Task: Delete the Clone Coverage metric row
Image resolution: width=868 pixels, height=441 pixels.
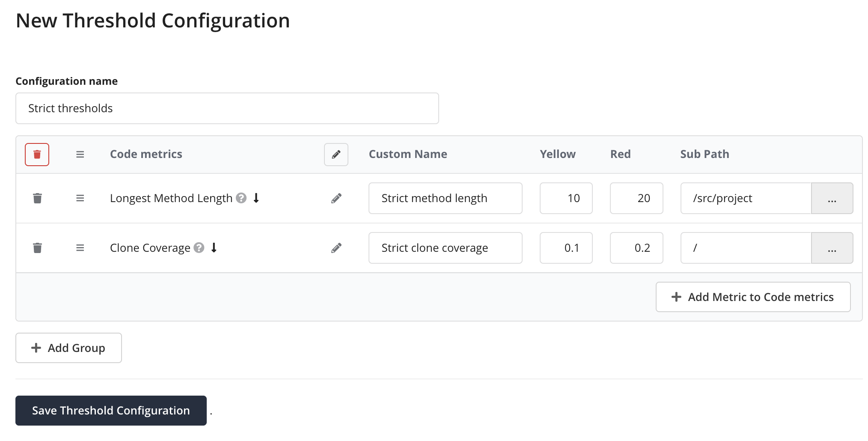Action: pyautogui.click(x=37, y=248)
